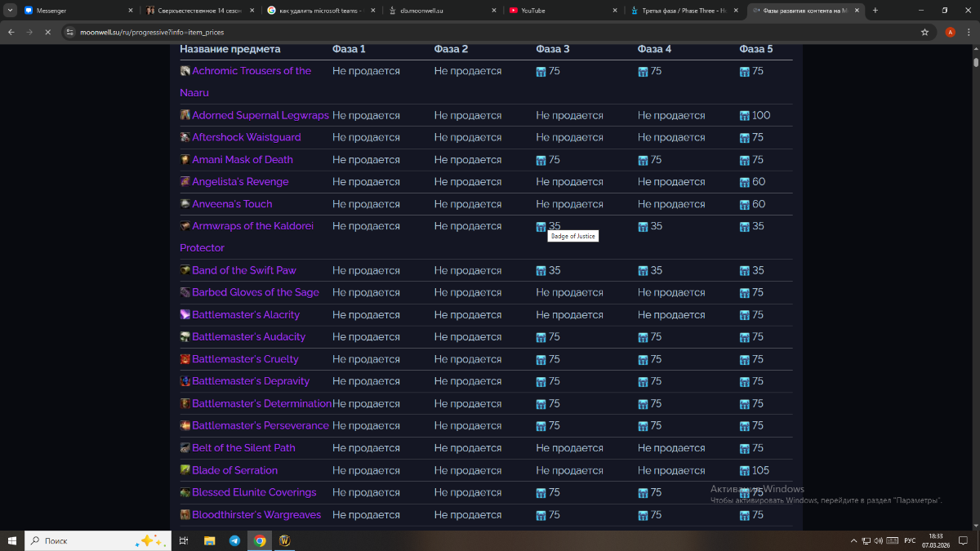Click Badge of Justice icon in Armwraps Фаза 3
Screen dimensions: 980x551
click(541, 227)
